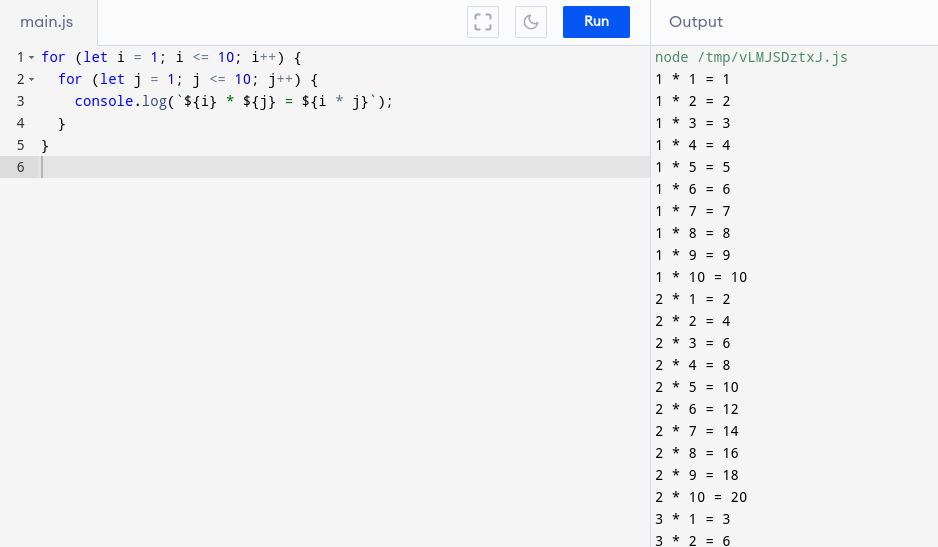This screenshot has width=938, height=547.
Task: Click the '1 * 10 = 10' output line
Action: click(x=701, y=277)
